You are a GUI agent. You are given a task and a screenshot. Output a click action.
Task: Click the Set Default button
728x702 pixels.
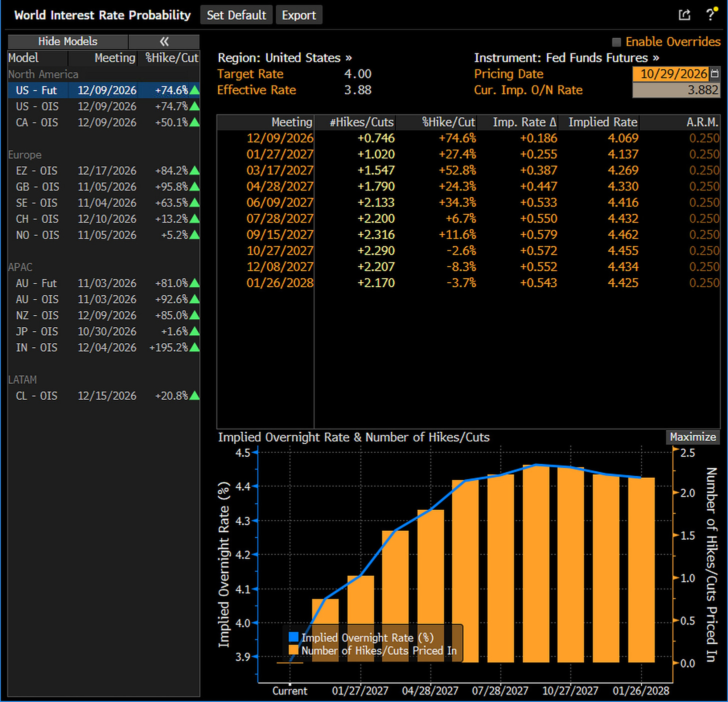click(x=236, y=15)
